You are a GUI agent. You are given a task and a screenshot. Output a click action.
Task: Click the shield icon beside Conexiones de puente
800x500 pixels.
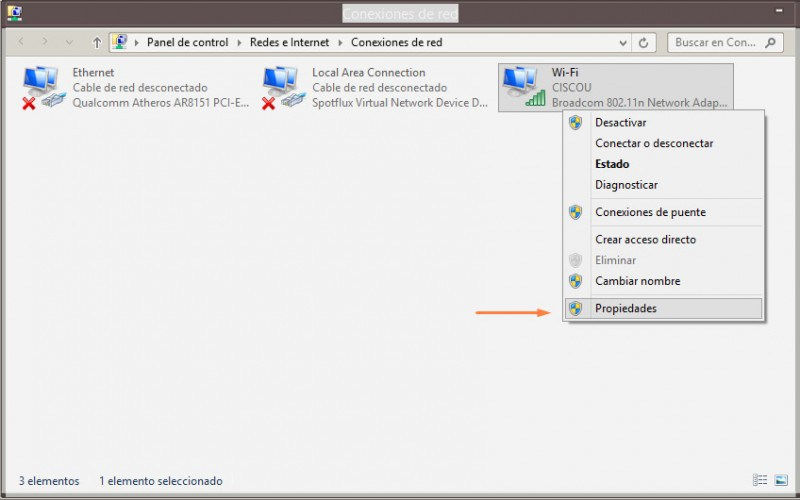click(x=576, y=212)
